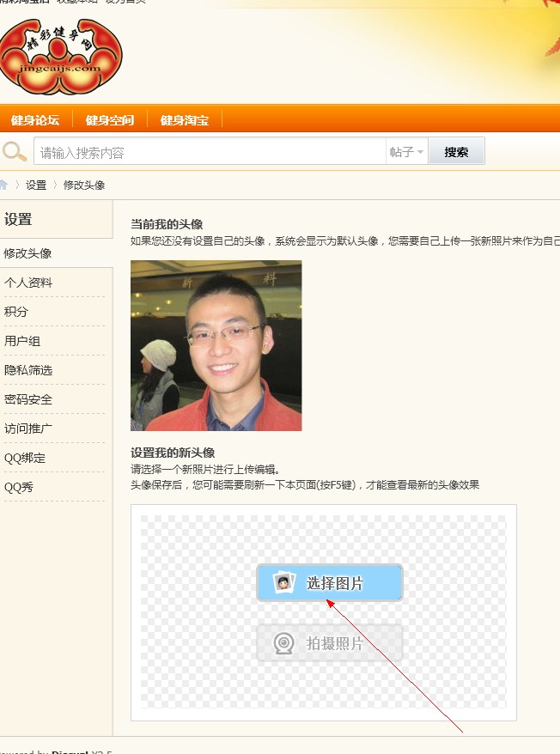
Task: Select 修改头像 in the settings sidebar
Action: pyautogui.click(x=57, y=253)
